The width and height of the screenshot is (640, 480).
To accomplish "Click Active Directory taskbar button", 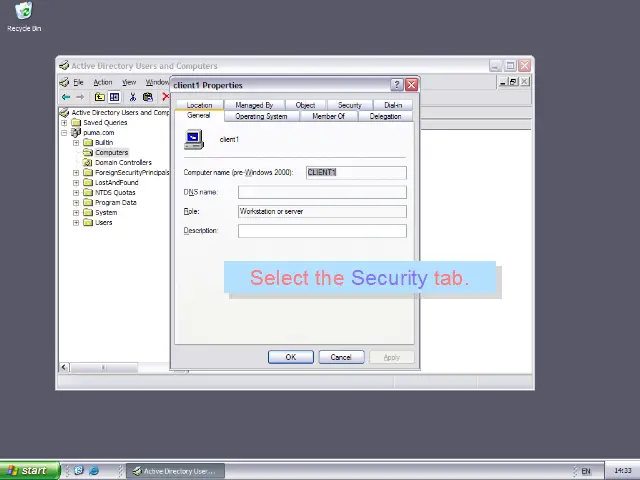I will 176,471.
